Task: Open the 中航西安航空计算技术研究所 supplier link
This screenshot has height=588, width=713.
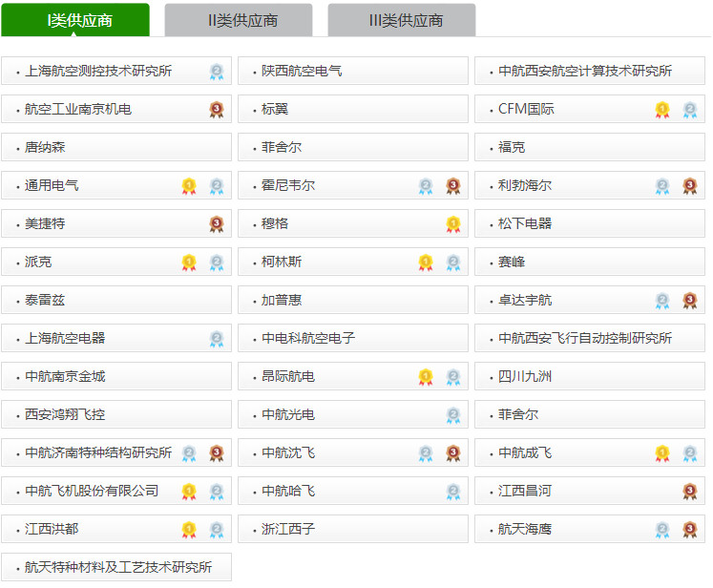Action: (x=584, y=71)
